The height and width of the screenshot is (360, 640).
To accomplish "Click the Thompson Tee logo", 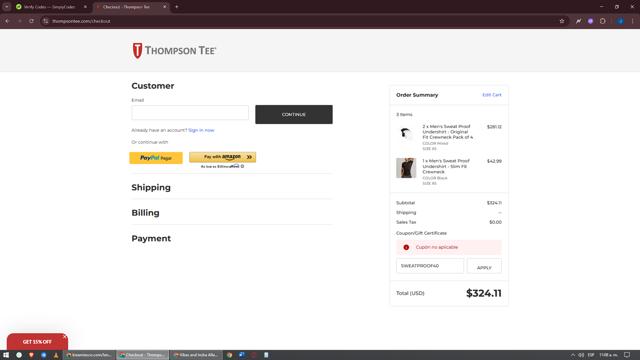I will pos(174,51).
